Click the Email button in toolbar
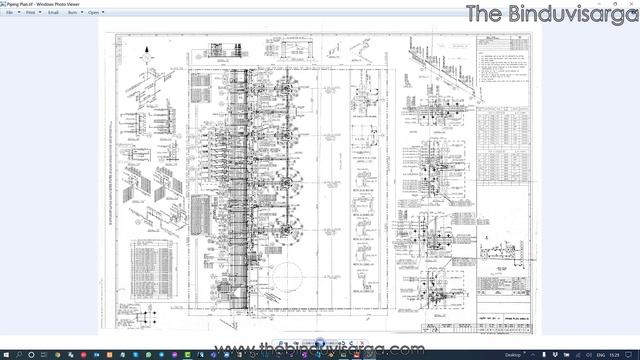This screenshot has height=360, width=640. pos(53,13)
